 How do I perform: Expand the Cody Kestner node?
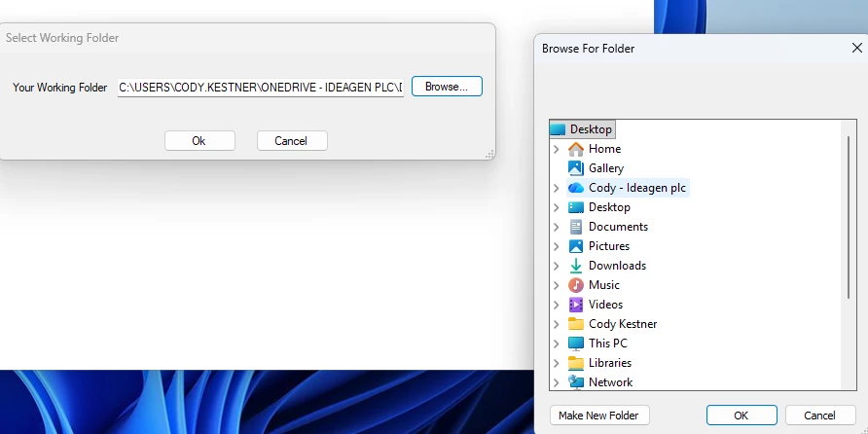click(557, 324)
